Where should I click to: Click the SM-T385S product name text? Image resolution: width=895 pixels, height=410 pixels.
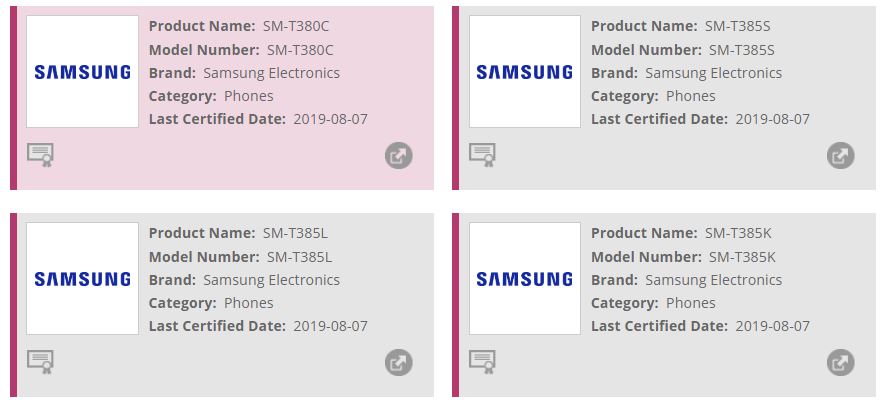740,26
